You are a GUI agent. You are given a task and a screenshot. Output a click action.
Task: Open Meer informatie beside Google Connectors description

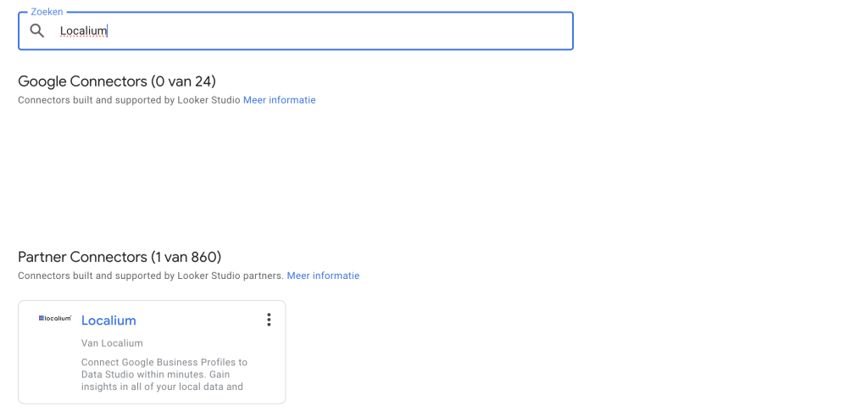(x=280, y=100)
